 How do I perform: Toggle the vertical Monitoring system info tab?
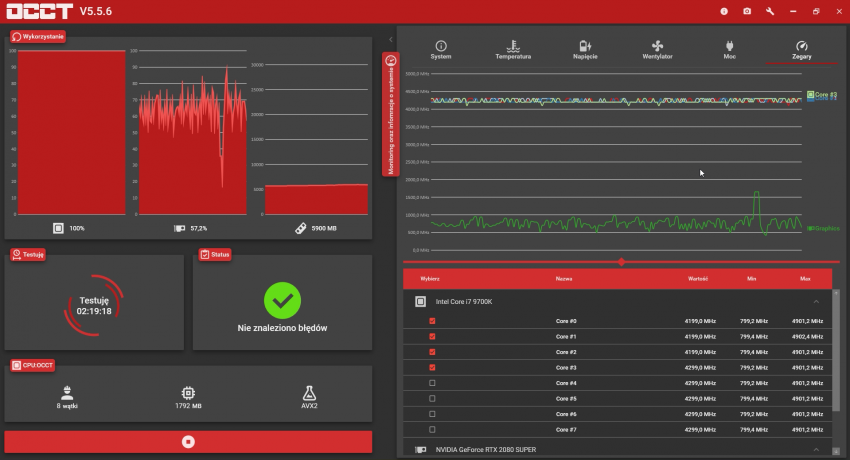click(391, 114)
